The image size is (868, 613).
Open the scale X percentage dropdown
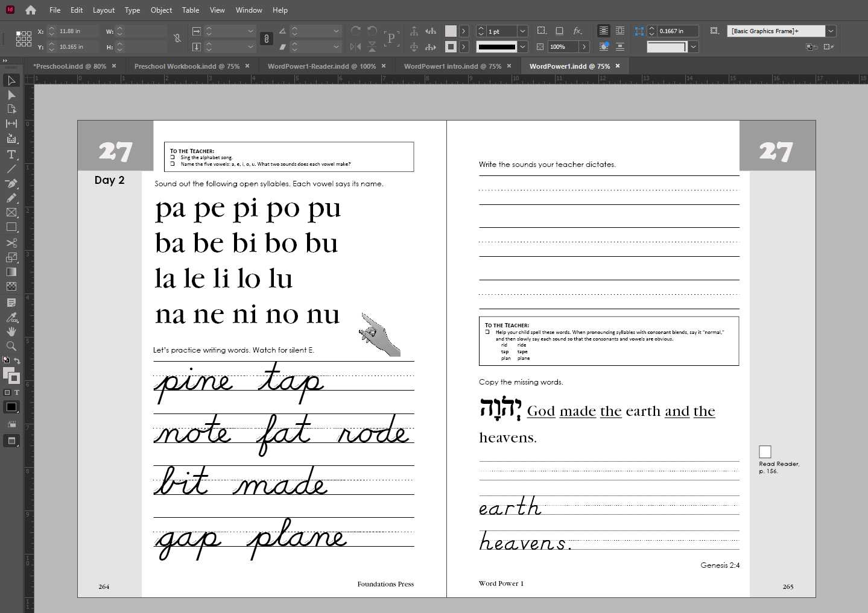[250, 31]
